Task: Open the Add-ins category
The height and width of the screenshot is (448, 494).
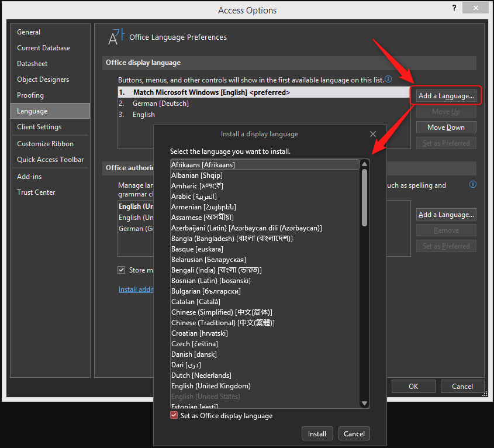Action: 50,177
